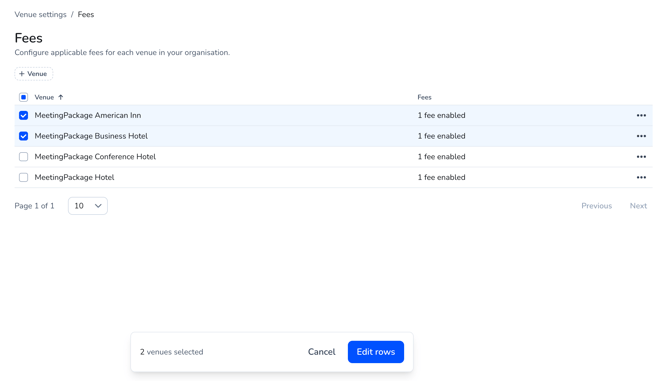Click the Edit rows button

(x=376, y=352)
